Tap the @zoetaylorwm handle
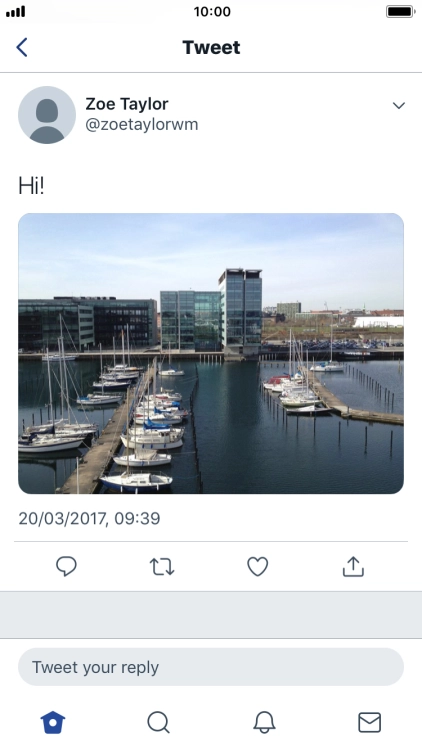 (142, 124)
